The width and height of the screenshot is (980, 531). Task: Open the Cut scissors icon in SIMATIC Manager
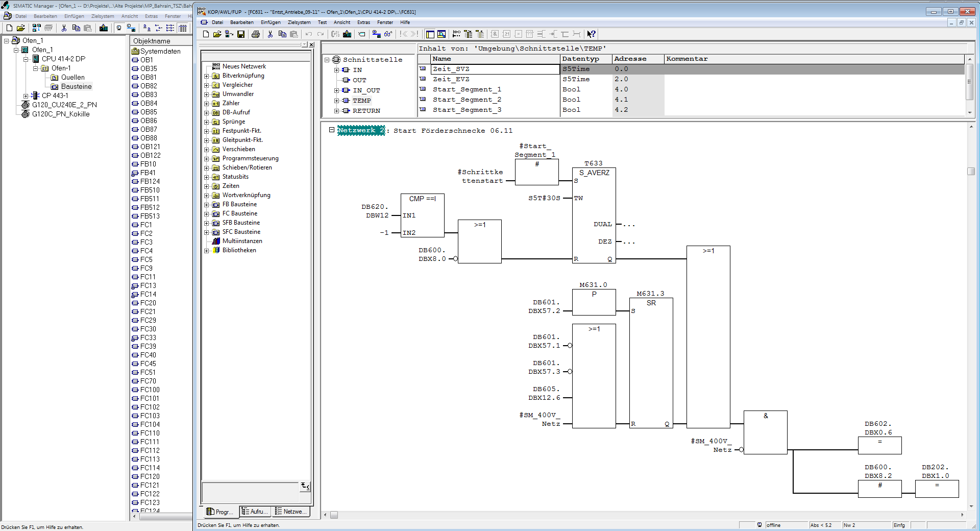(64, 28)
